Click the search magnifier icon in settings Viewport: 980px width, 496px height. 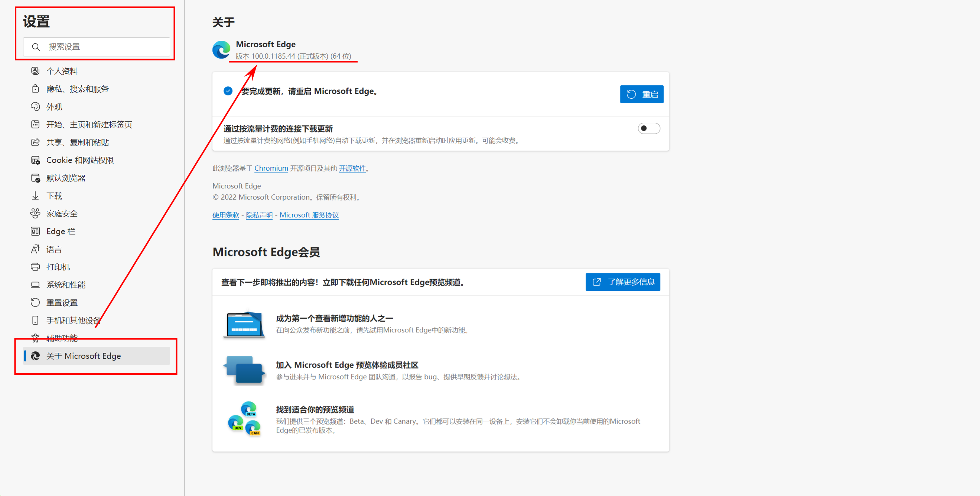click(36, 47)
